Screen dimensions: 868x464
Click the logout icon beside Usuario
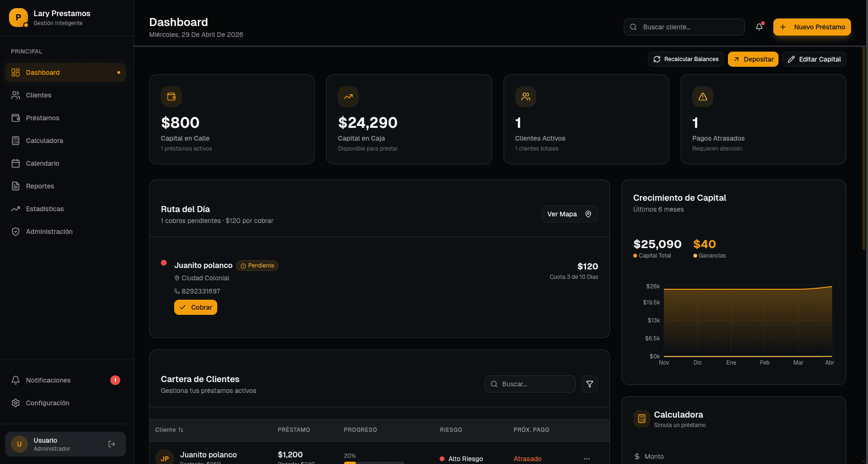click(x=112, y=444)
